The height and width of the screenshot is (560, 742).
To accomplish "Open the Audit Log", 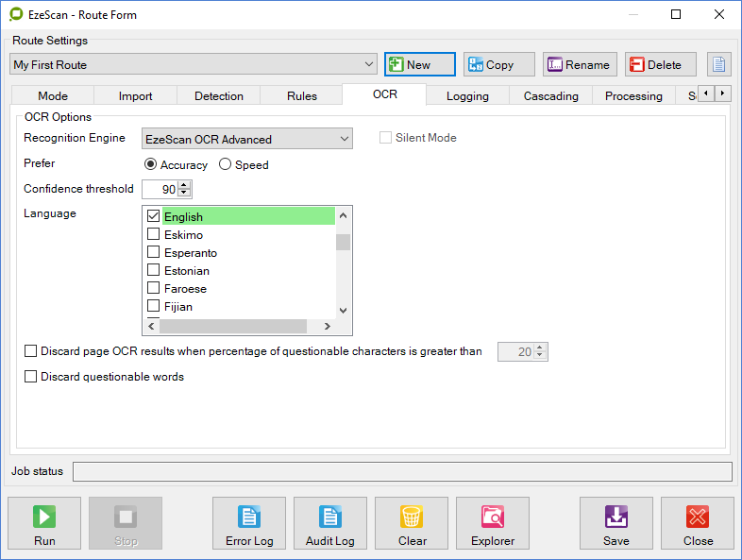I will pos(330,523).
